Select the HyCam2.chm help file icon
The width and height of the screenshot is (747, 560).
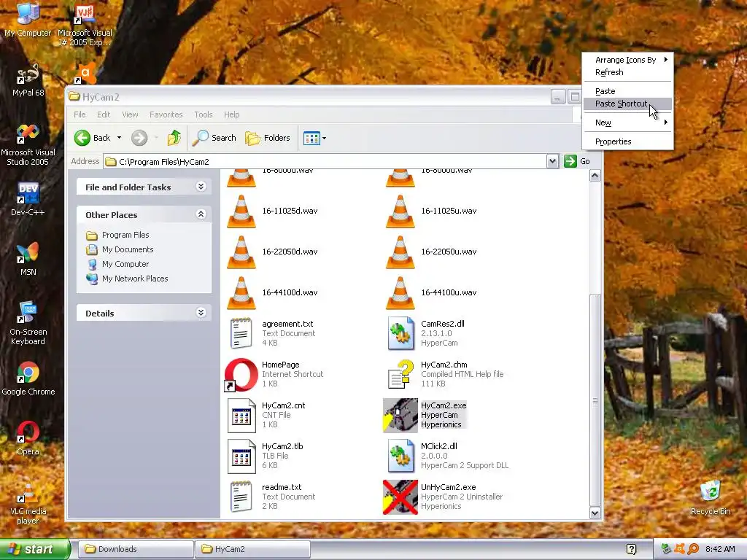400,374
